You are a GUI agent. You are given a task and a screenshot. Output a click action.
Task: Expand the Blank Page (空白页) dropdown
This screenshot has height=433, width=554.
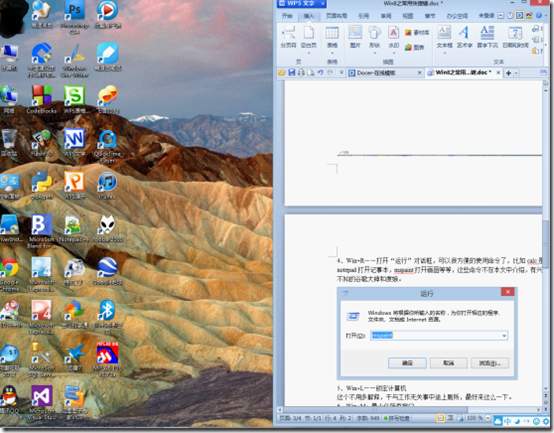(308, 53)
